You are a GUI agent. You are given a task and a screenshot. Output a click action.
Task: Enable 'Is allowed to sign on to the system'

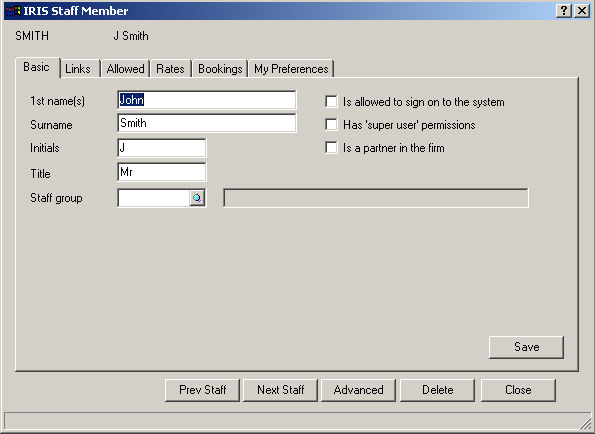tap(331, 102)
